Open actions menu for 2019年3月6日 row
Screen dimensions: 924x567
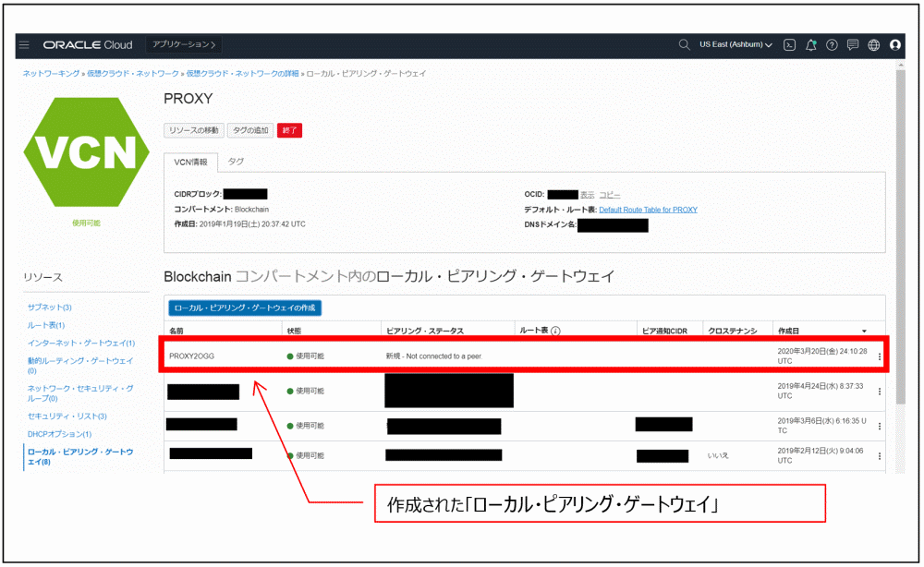click(880, 427)
